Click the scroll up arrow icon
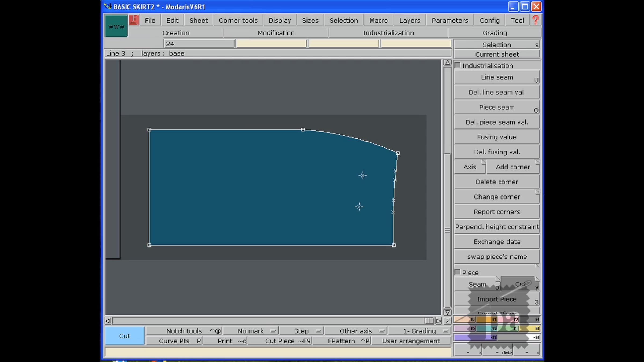644x362 pixels. [447, 63]
